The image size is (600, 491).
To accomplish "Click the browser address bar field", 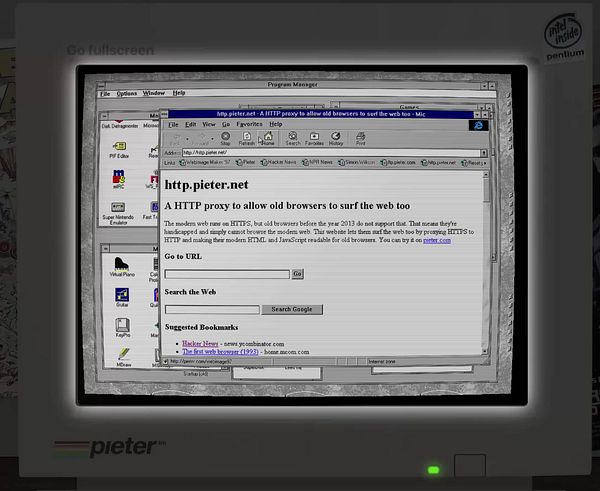I will (331, 153).
